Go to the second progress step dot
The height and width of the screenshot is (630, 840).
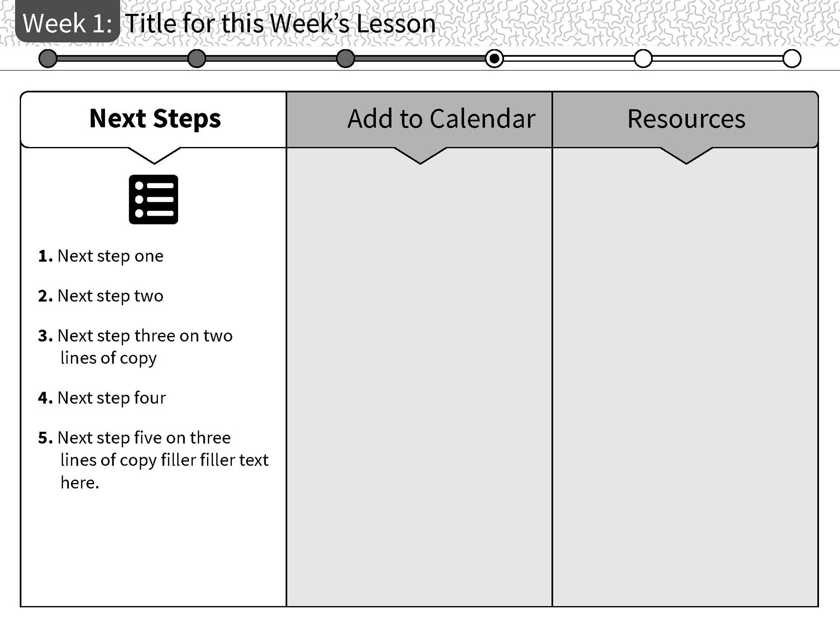[196, 59]
